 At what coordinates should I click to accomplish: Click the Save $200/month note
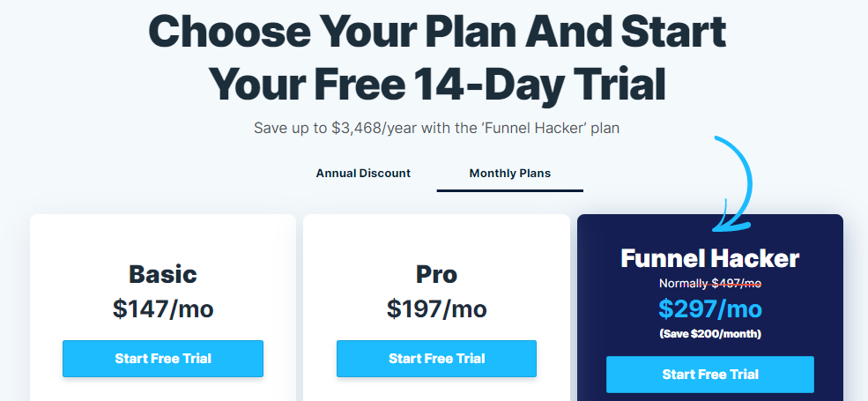[x=710, y=335]
